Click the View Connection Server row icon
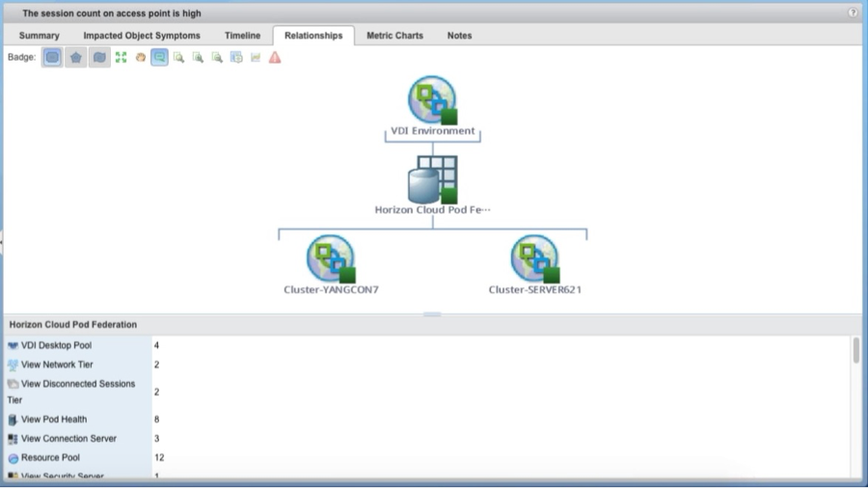Viewport: 868px width, 488px height. 13,439
